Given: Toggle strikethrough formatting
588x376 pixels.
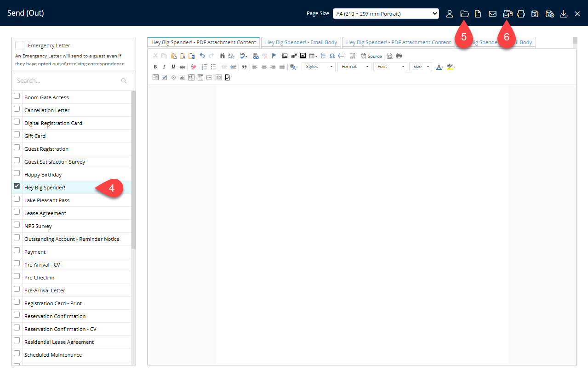Looking at the screenshot, I should pos(183,67).
